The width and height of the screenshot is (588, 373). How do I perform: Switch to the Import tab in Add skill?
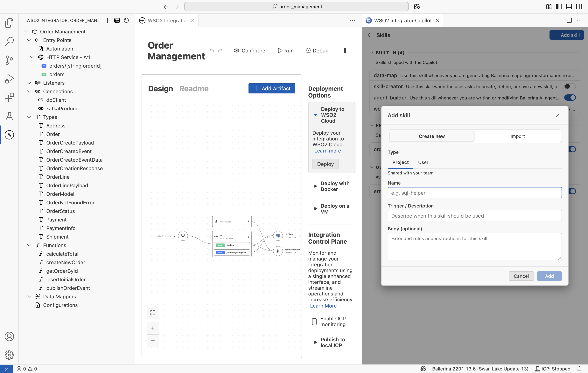point(517,136)
